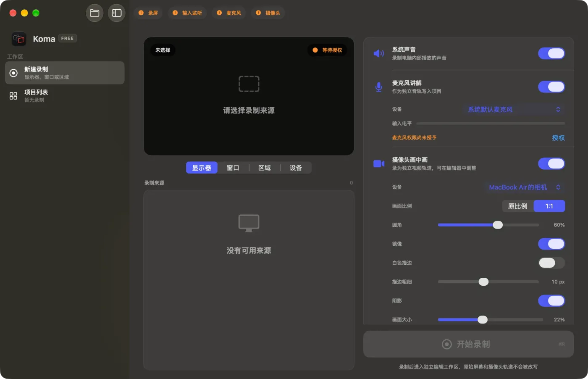Click the FREE badge next to Koma
This screenshot has width=588, height=379.
pyautogui.click(x=68, y=38)
